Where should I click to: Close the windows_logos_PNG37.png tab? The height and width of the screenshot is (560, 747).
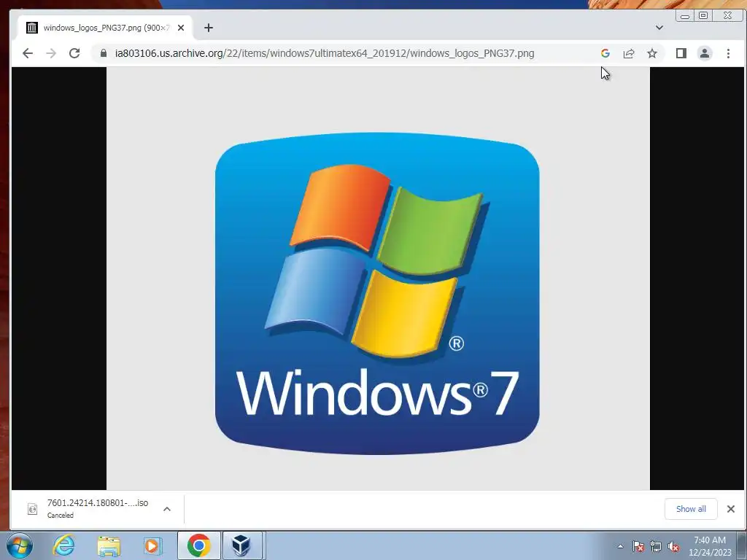click(x=181, y=28)
